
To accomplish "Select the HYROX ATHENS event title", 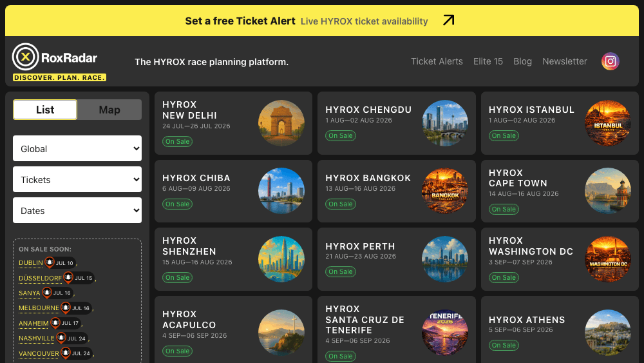I will (527, 320).
